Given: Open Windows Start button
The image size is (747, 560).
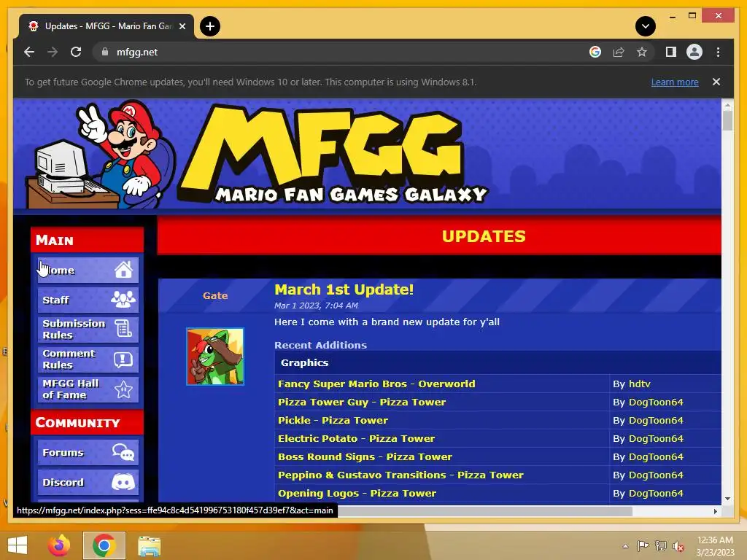Looking at the screenshot, I should pos(18,545).
